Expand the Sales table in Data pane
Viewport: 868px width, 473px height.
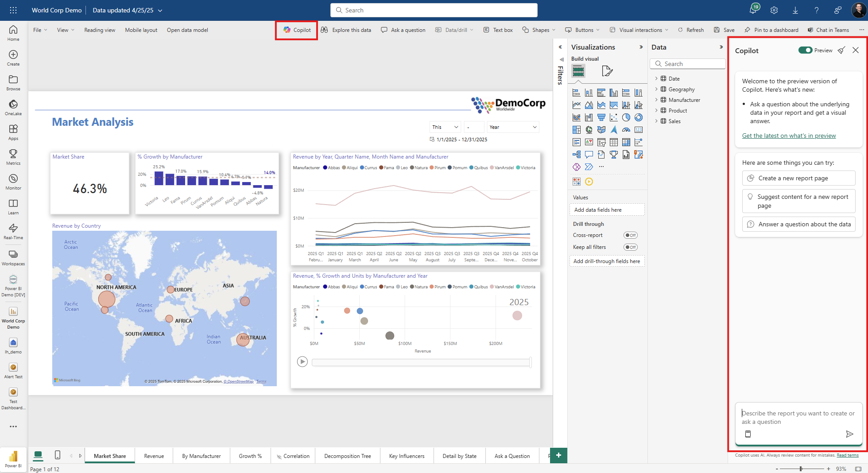656,121
